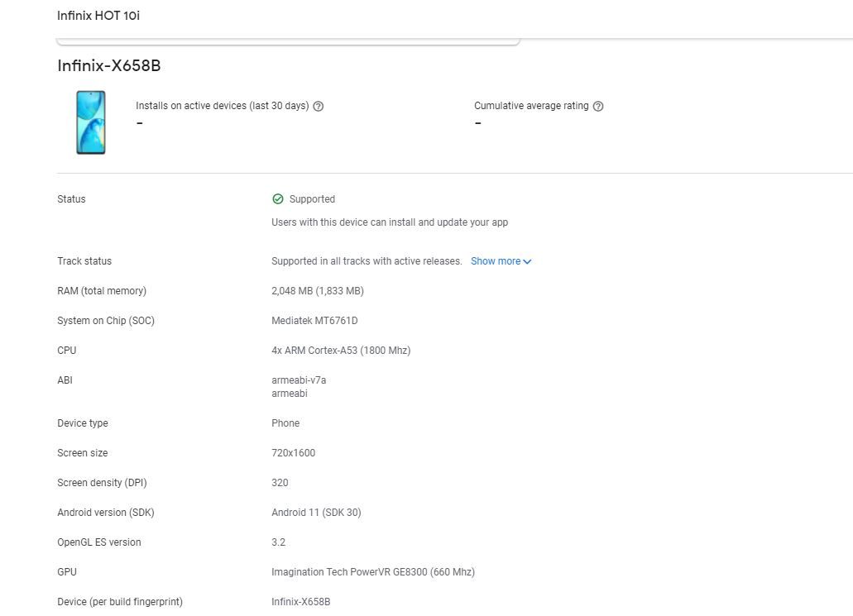Click the System on Chip (SOC) label
Screen dimensions: 853x616
(x=106, y=321)
